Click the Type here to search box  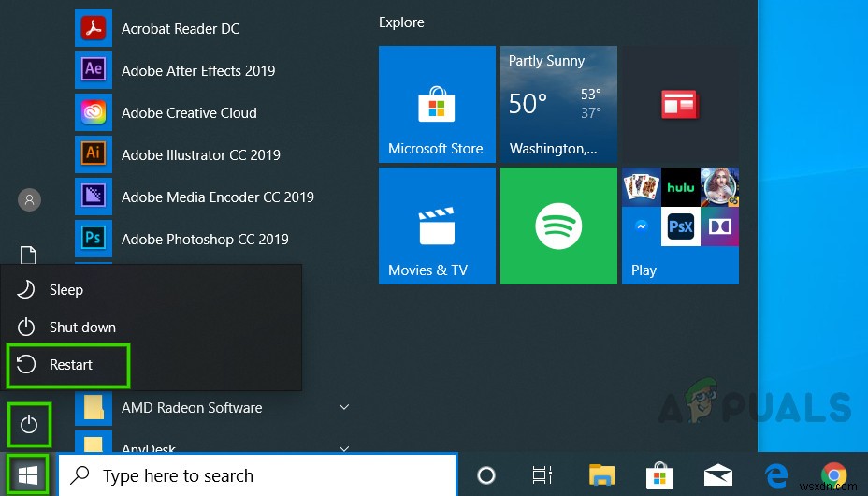click(x=258, y=475)
